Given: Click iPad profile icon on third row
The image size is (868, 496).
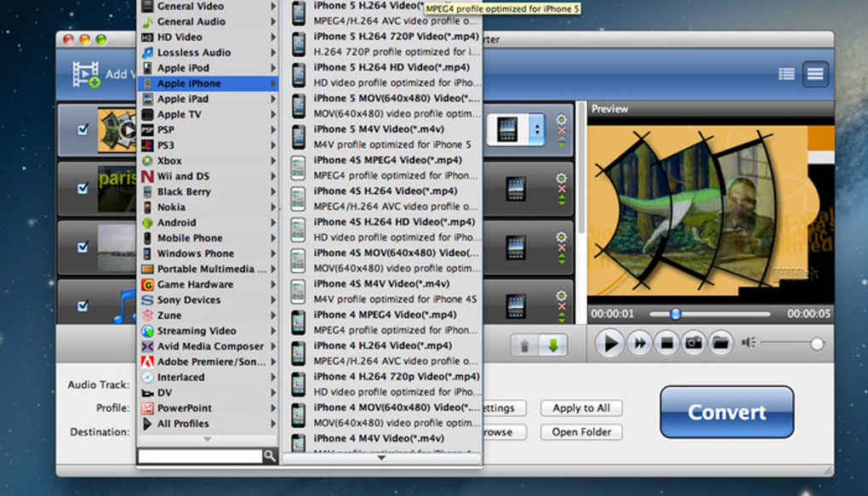Looking at the screenshot, I should click(x=516, y=248).
